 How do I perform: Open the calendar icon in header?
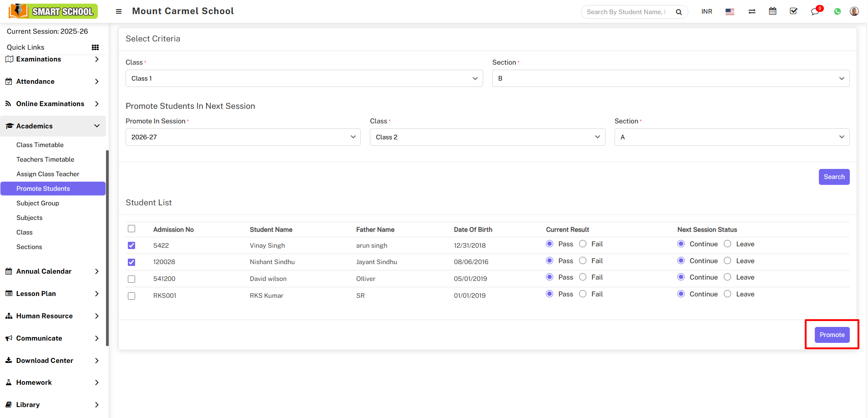[x=772, y=11]
